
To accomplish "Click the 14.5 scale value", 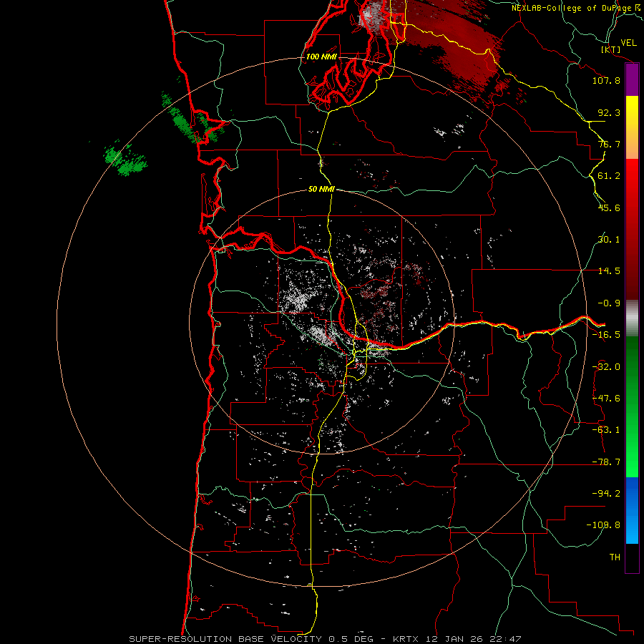I will tap(609, 271).
